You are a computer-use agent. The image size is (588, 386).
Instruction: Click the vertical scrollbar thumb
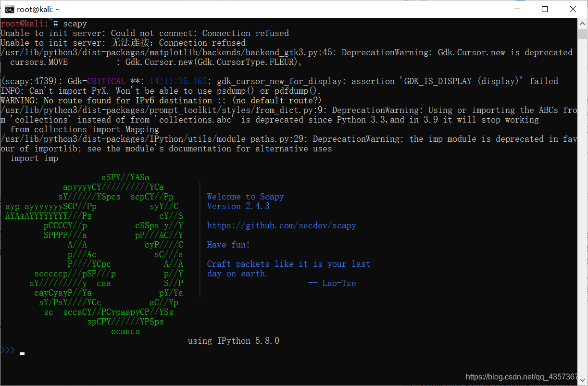582,34
